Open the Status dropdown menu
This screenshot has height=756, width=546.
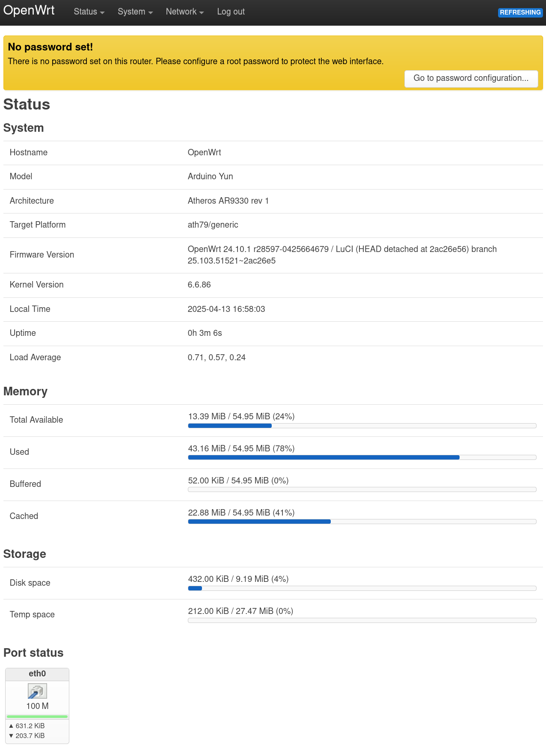[89, 12]
